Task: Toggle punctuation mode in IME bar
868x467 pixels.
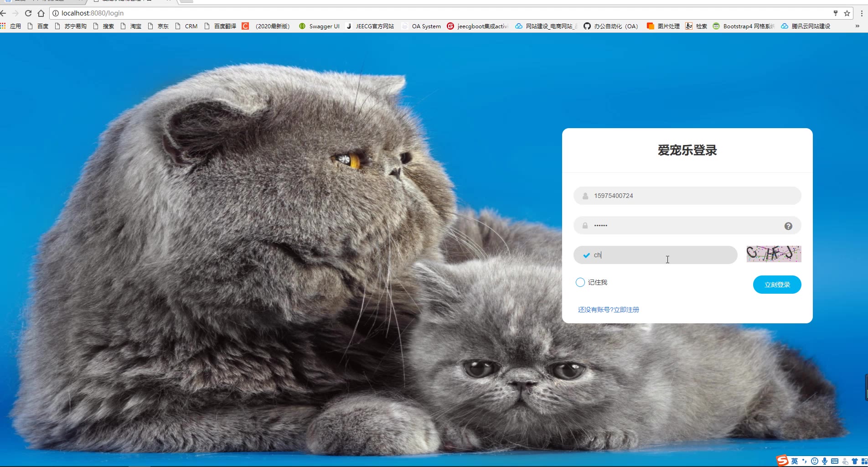Action: 805,461
